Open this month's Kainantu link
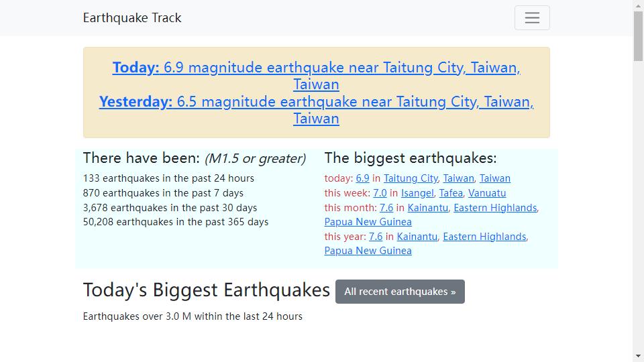The width and height of the screenshot is (644, 362). [x=427, y=208]
